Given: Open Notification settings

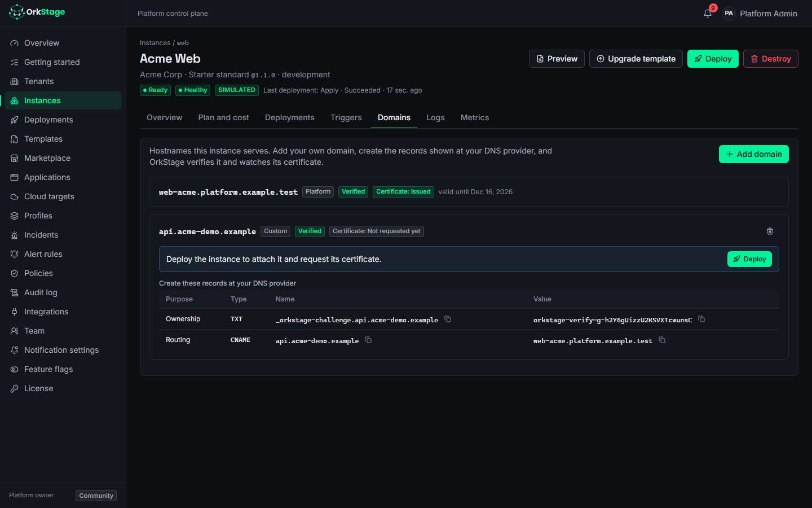Looking at the screenshot, I should [63, 350].
